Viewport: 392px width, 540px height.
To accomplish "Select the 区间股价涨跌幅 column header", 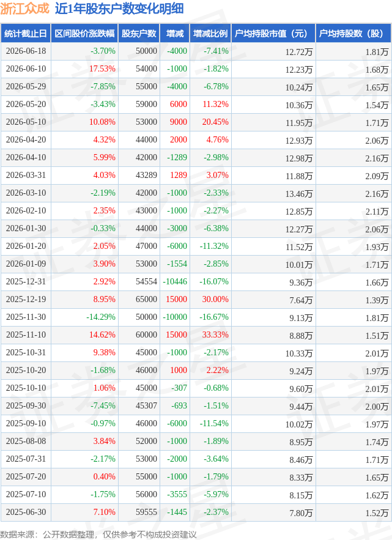I will 84,34.
